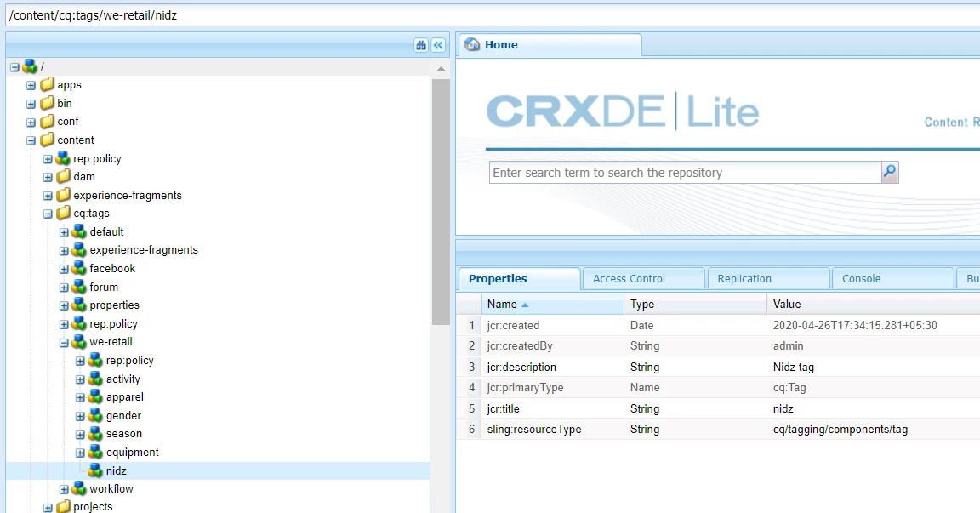
Task: Sort by the Name column header
Action: point(552,305)
